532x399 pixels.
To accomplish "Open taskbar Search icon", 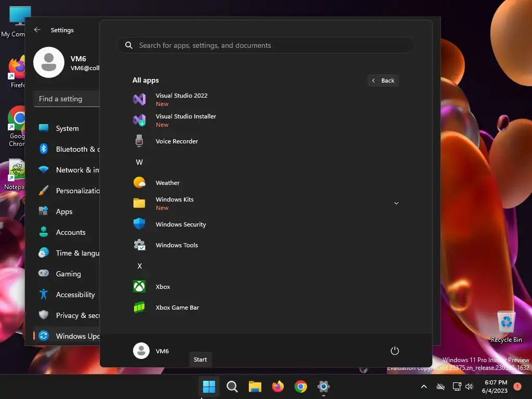I will coord(232,386).
